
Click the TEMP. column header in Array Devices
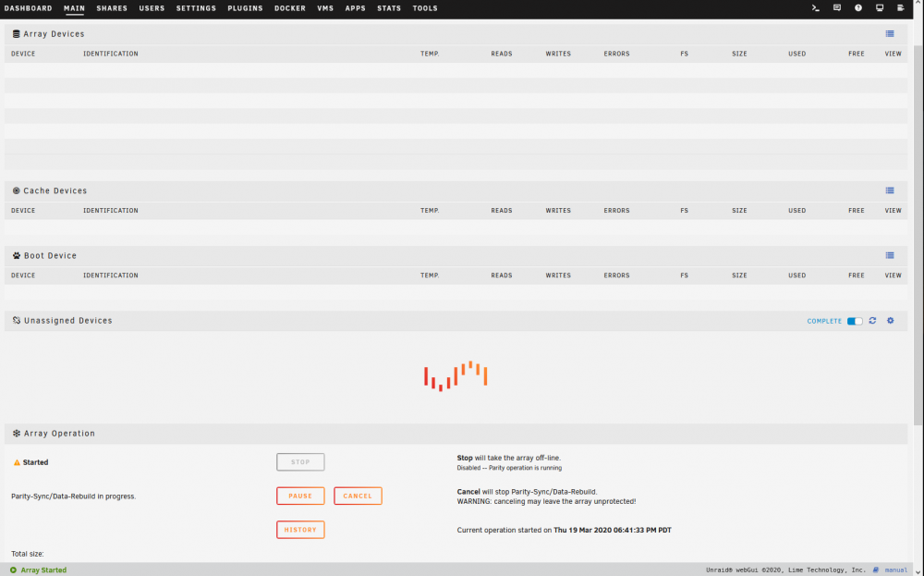pyautogui.click(x=430, y=54)
